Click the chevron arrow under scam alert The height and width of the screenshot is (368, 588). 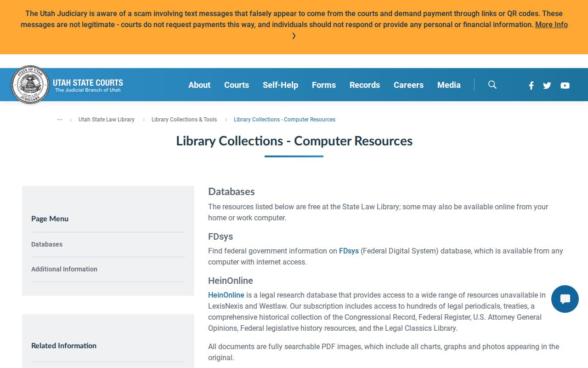click(294, 36)
